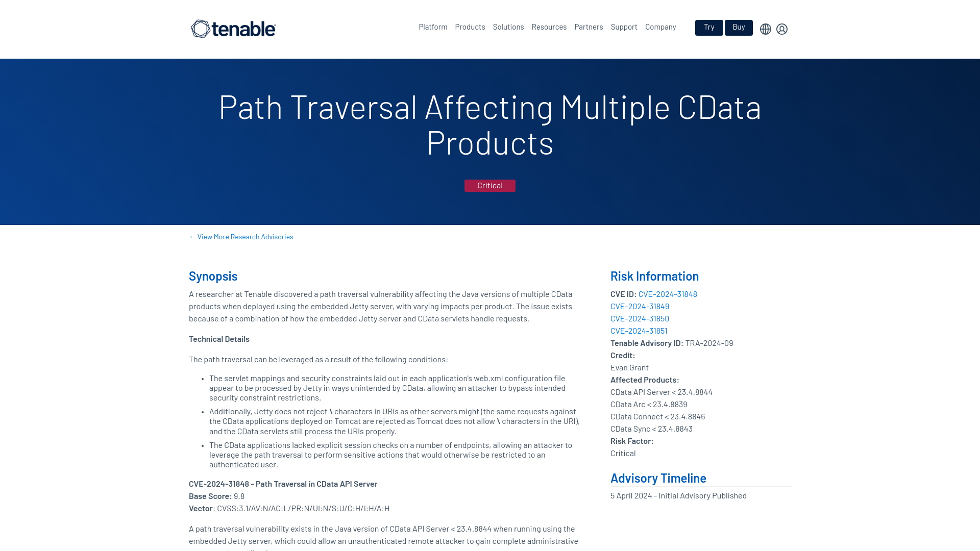Click the globe/language selector icon
Image resolution: width=980 pixels, height=551 pixels.
[765, 28]
